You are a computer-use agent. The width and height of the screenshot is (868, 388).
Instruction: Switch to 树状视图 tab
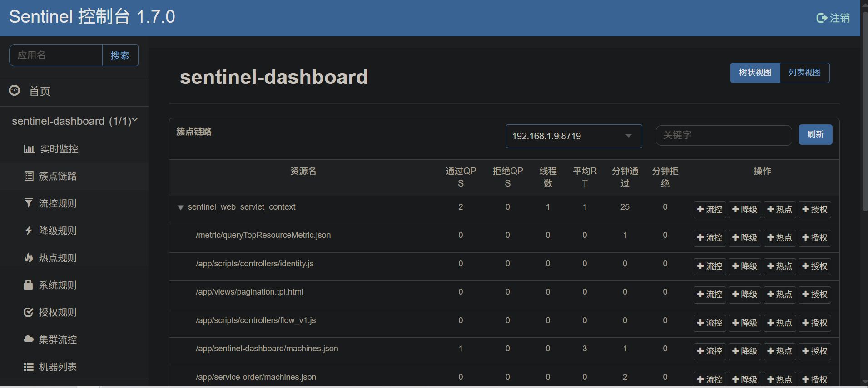click(755, 73)
